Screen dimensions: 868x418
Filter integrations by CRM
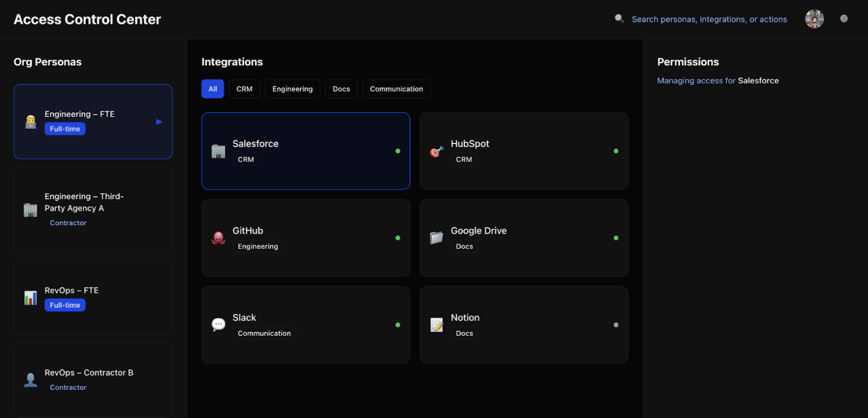coord(245,89)
